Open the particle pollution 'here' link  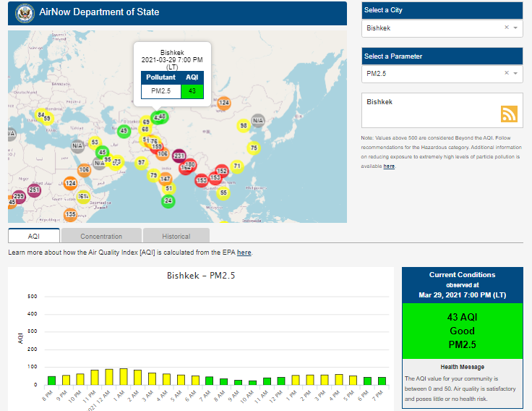(389, 166)
